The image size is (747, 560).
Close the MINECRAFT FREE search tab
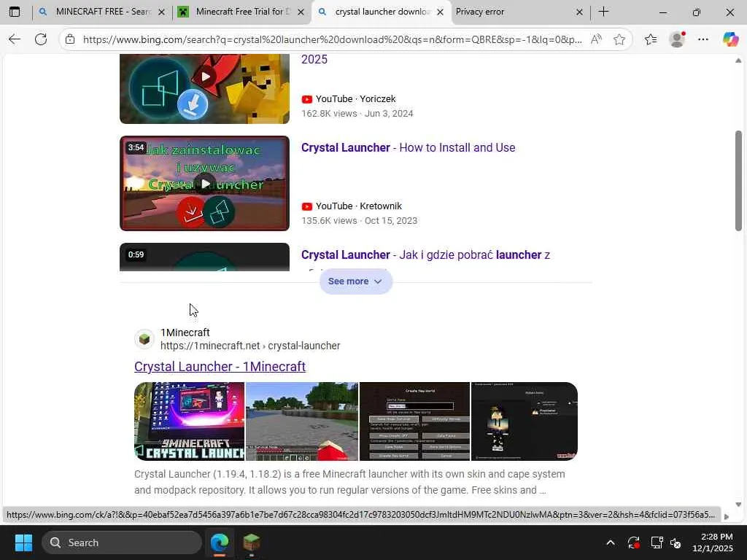tap(161, 12)
